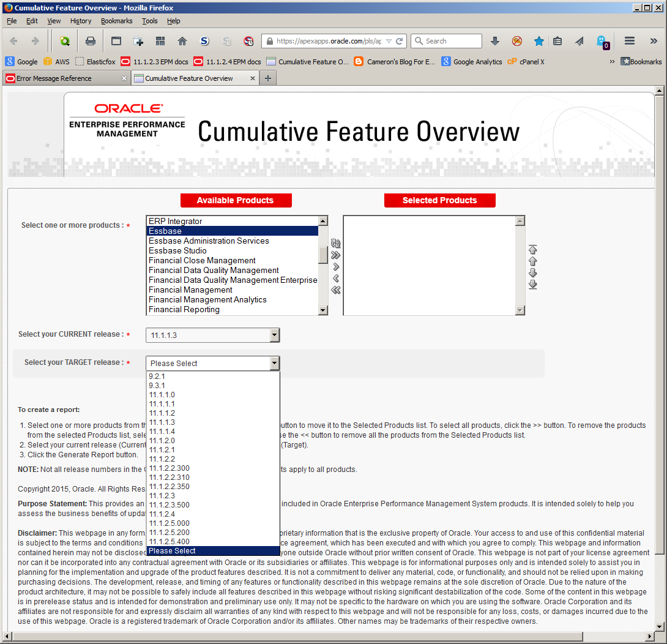667x644 pixels.
Task: Open the History menu
Action: coord(81,21)
